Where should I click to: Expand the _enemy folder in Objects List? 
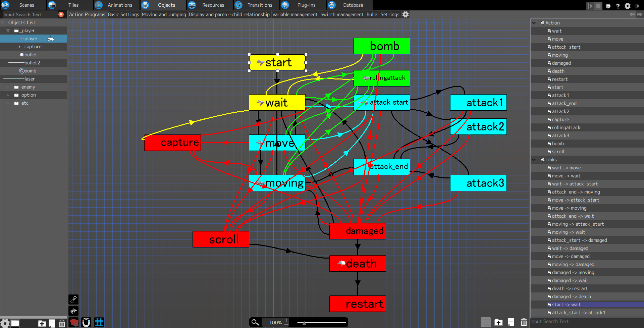coord(7,87)
